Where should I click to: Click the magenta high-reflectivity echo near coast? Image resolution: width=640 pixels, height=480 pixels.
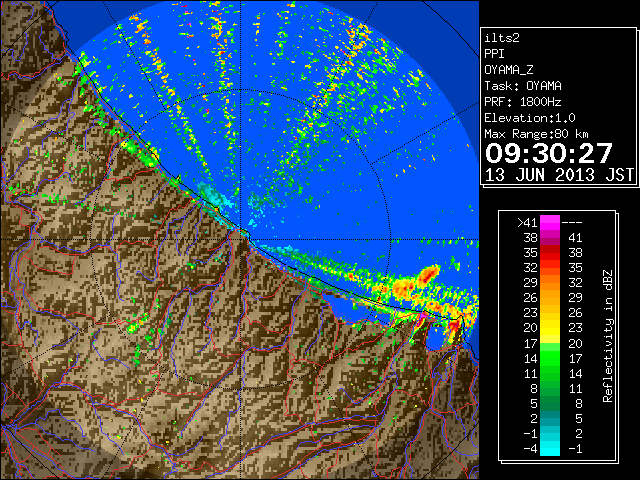422,317
